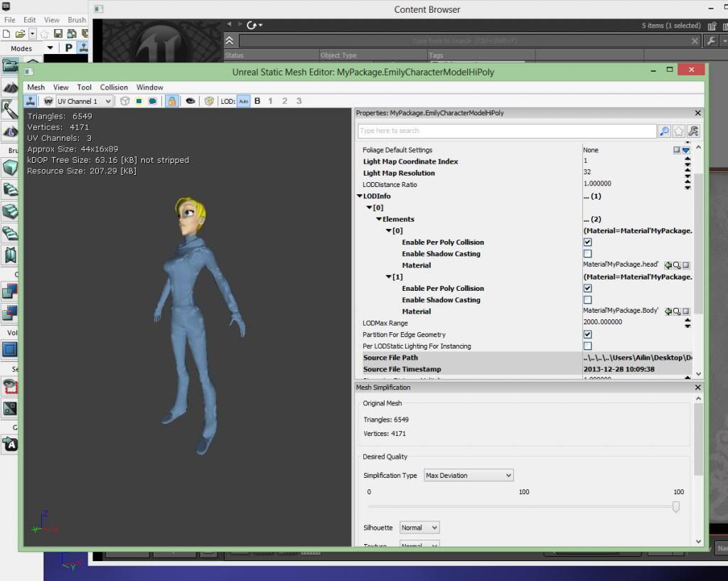Clear the head material slot
The height and width of the screenshot is (581, 728).
pyautogui.click(x=686, y=265)
